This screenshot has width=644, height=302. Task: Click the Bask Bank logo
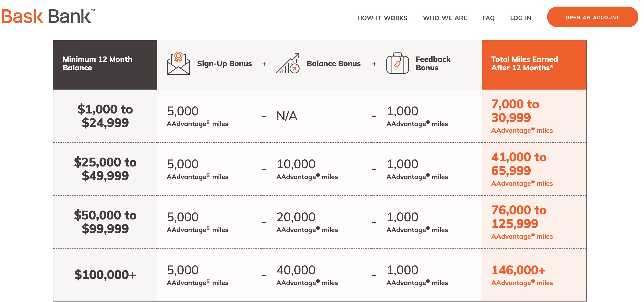[48, 16]
